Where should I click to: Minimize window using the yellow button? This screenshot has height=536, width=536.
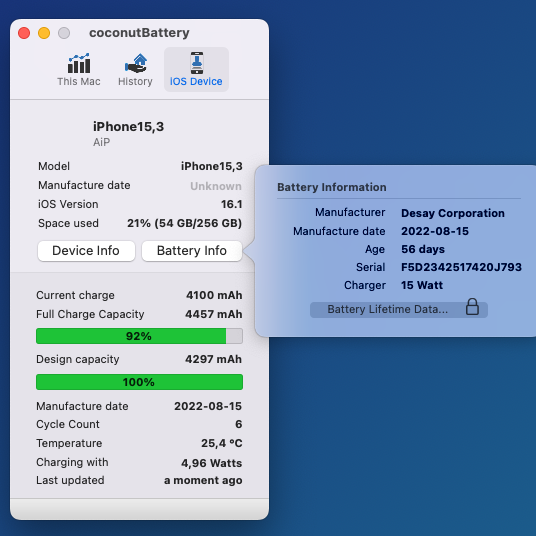[x=44, y=33]
